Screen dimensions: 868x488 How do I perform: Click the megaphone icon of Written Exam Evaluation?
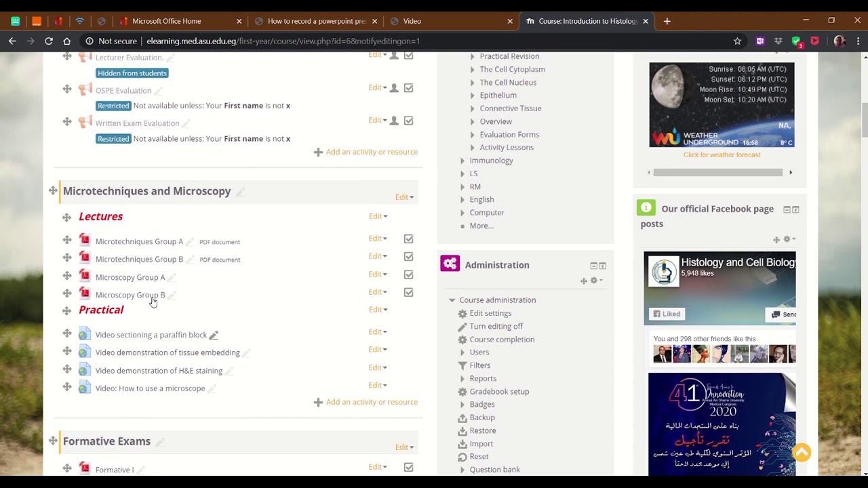tap(85, 122)
